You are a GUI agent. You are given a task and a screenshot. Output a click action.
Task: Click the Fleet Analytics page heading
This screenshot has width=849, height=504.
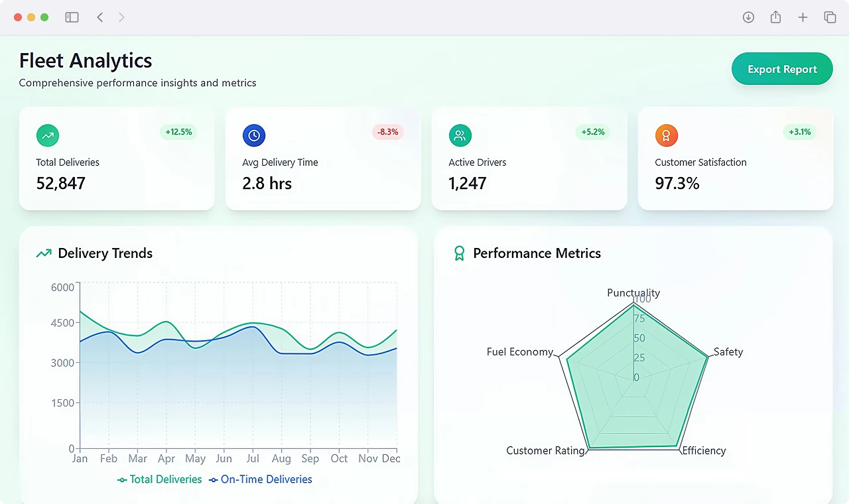86,60
